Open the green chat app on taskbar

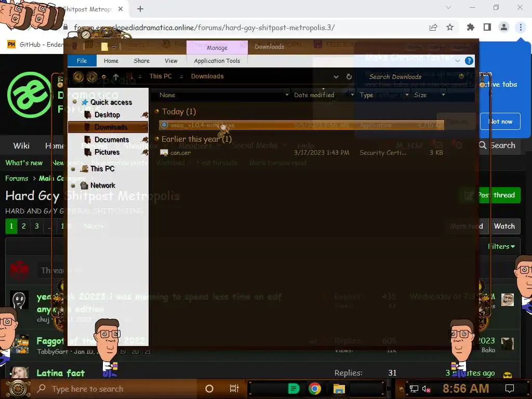[294, 389]
